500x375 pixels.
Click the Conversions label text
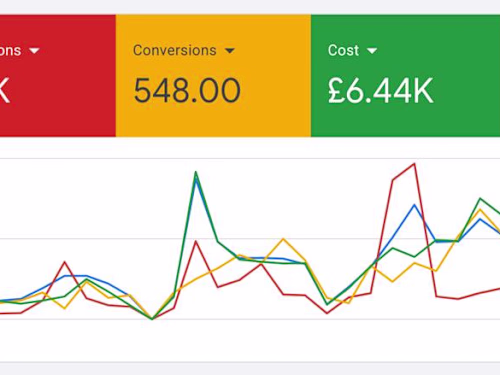[175, 51]
